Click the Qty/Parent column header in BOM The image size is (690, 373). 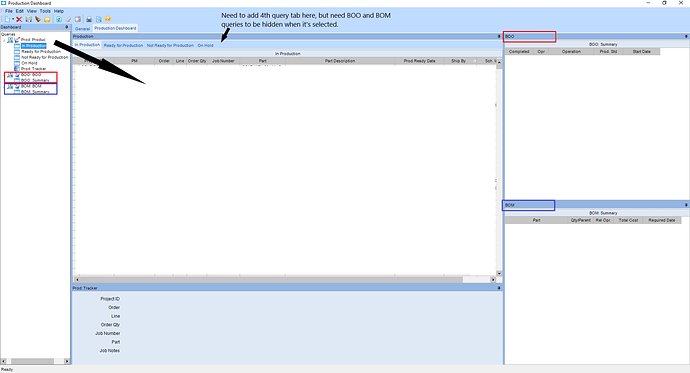(x=581, y=220)
